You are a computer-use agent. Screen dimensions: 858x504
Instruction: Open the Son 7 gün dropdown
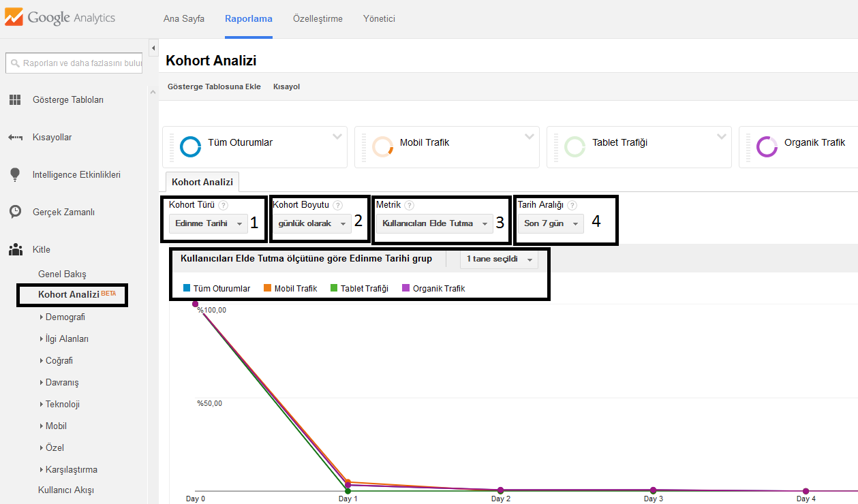coord(551,223)
